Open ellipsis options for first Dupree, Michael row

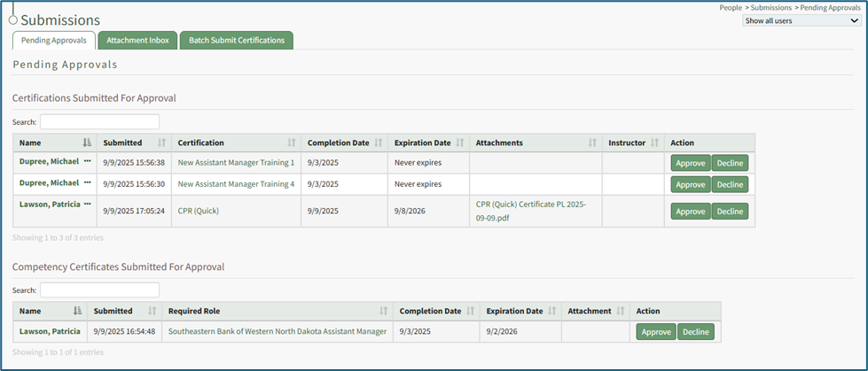88,162
